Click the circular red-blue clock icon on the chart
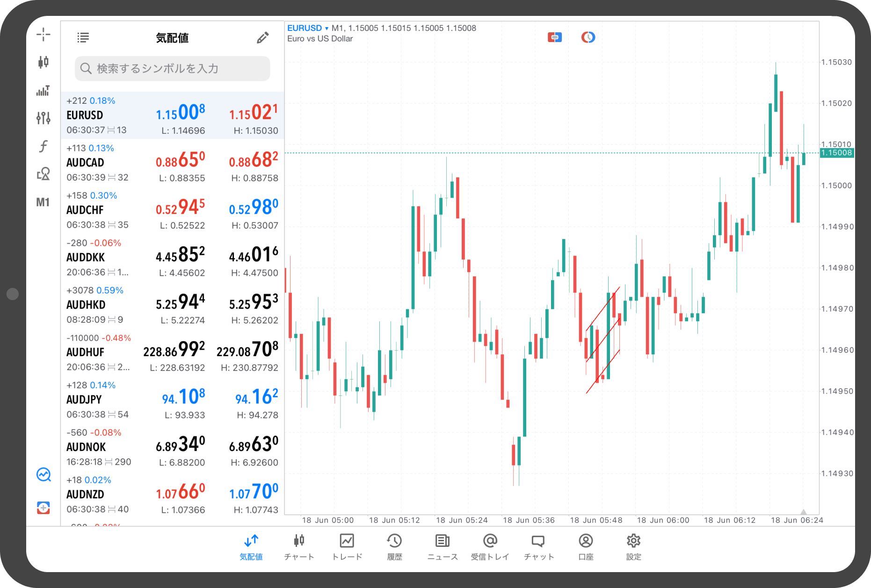This screenshot has width=871, height=588. tap(588, 37)
